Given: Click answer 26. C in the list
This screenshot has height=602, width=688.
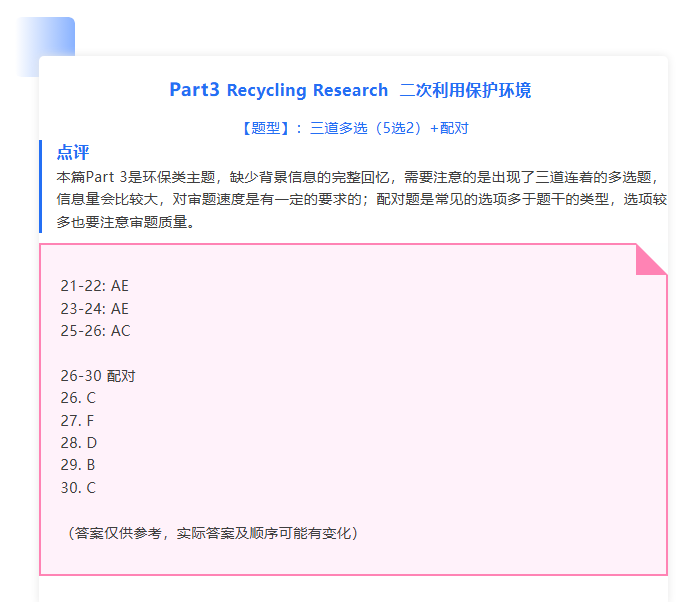Looking at the screenshot, I should [78, 398].
